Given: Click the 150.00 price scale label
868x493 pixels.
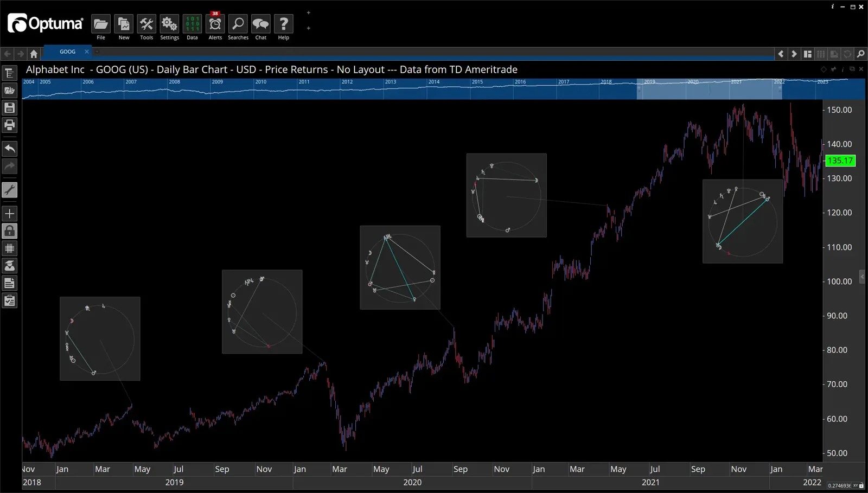Looking at the screenshot, I should point(839,110).
